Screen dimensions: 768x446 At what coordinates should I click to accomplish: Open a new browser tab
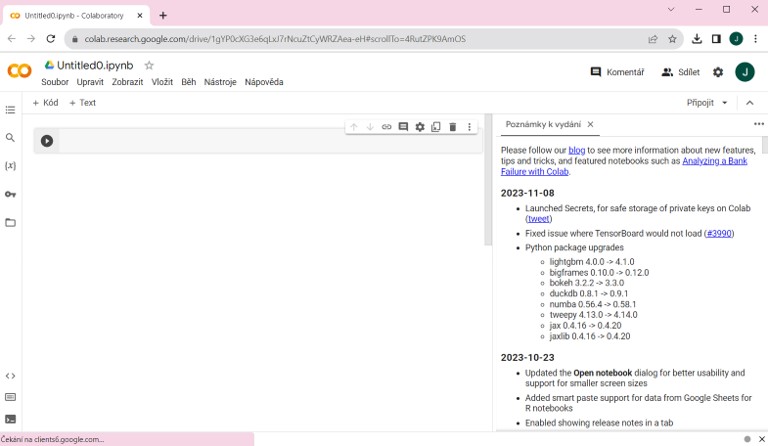coord(163,16)
